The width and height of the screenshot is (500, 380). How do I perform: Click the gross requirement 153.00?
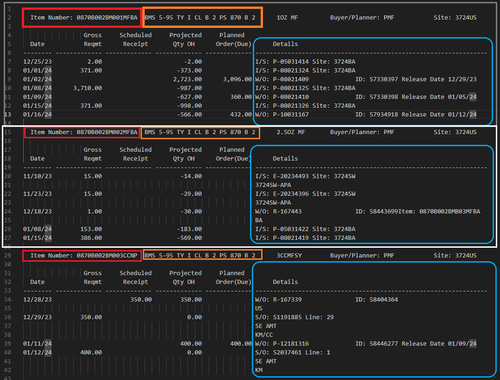[x=91, y=229]
